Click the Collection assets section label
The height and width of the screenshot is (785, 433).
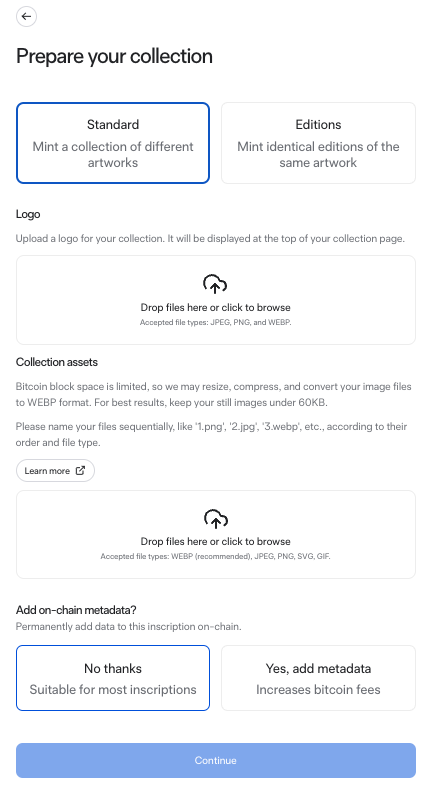[57, 362]
